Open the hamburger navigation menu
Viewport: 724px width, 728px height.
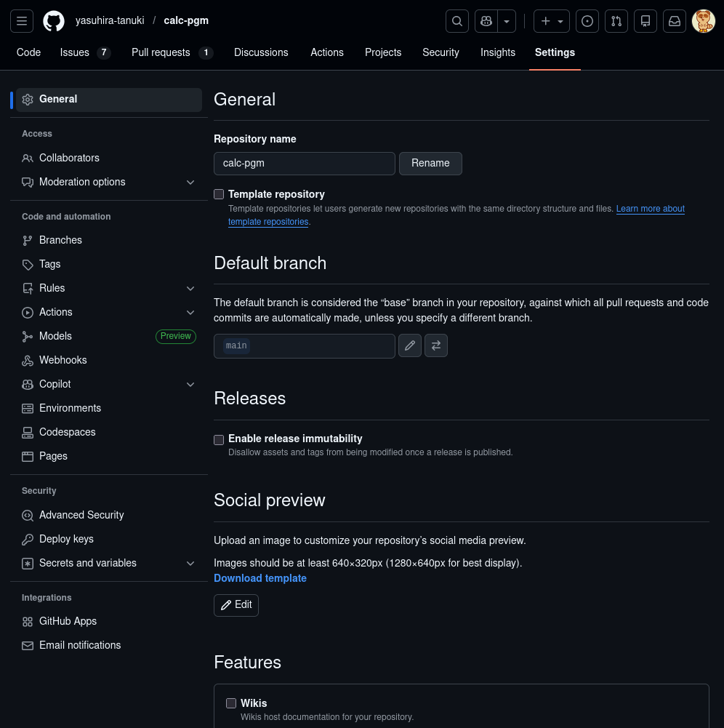22,21
